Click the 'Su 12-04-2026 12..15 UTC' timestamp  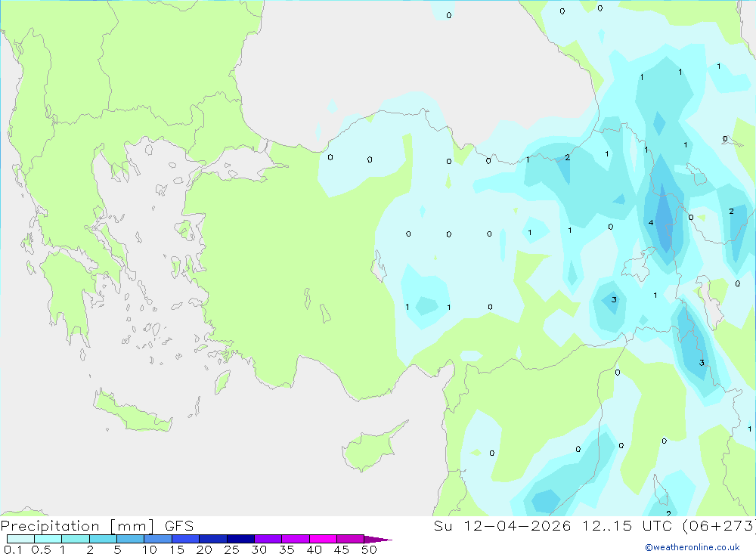click(x=553, y=525)
